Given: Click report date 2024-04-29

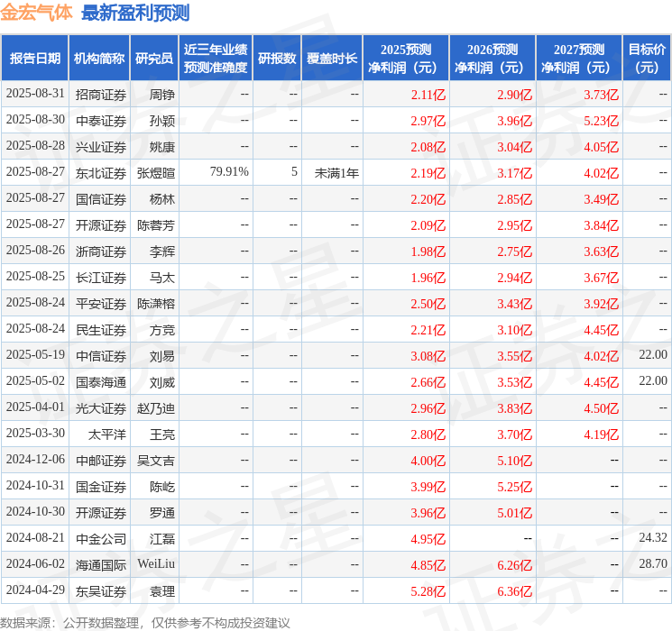Looking at the screenshot, I should tap(35, 590).
